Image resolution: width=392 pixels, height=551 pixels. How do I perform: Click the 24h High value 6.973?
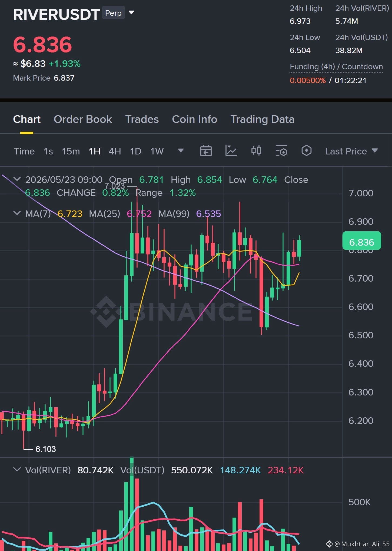[300, 21]
